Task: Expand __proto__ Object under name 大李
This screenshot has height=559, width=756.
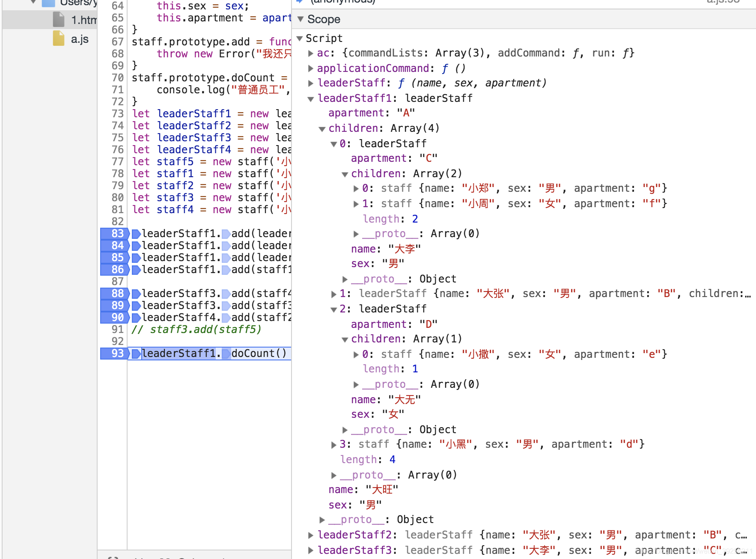Action: click(x=345, y=279)
